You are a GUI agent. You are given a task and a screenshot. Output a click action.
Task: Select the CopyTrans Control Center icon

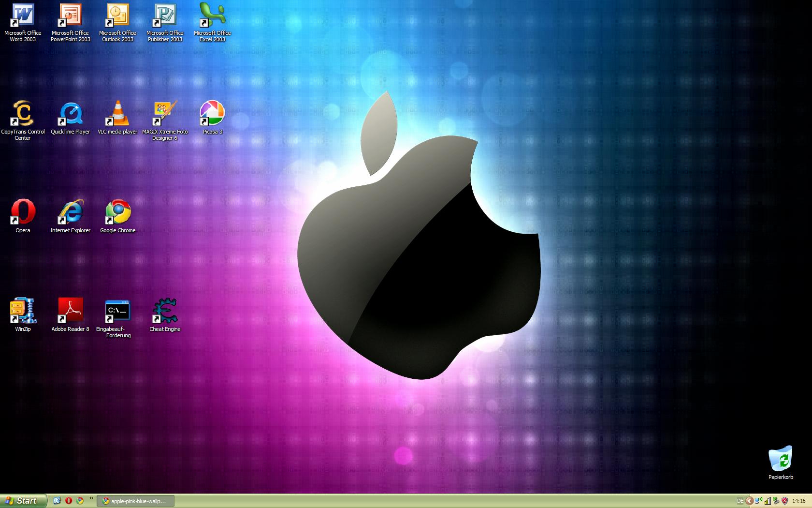coord(23,121)
